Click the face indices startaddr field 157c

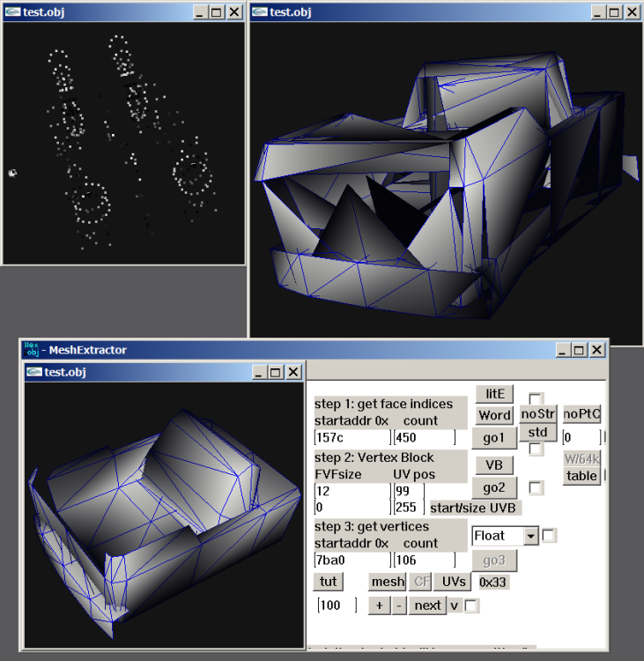tap(352, 437)
